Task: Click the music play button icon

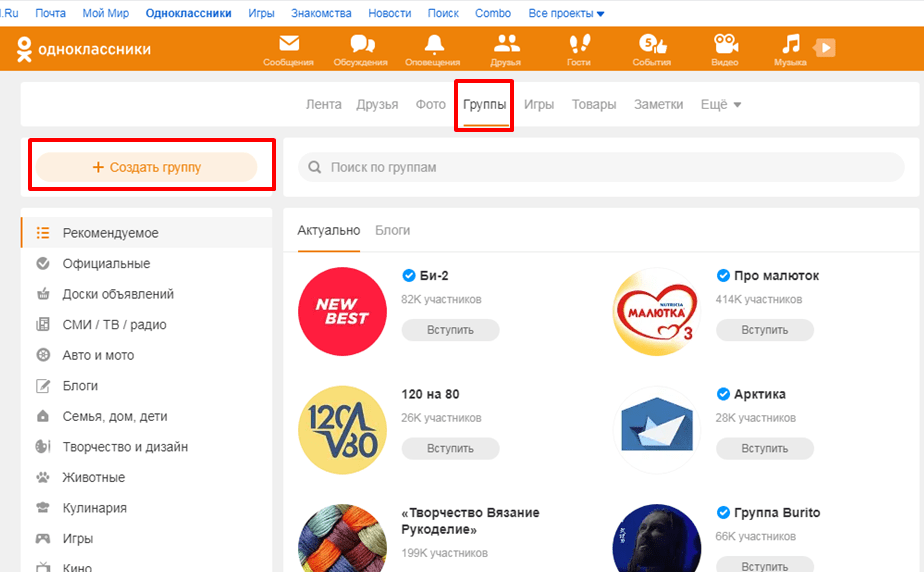Action: (x=824, y=48)
